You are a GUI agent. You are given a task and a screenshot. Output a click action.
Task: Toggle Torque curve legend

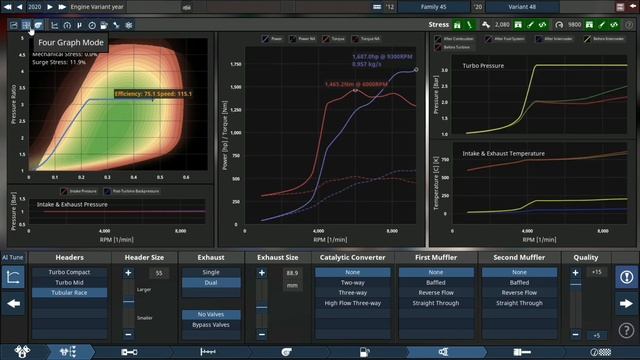pos(333,39)
